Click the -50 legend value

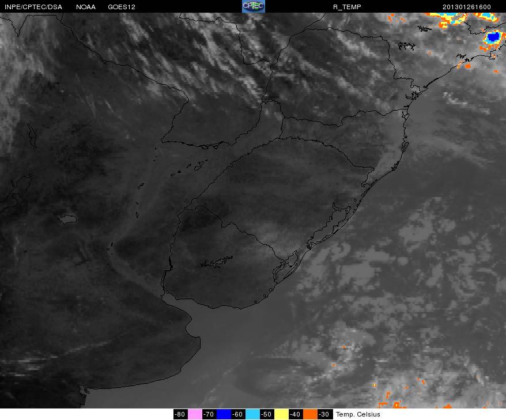click(x=267, y=414)
